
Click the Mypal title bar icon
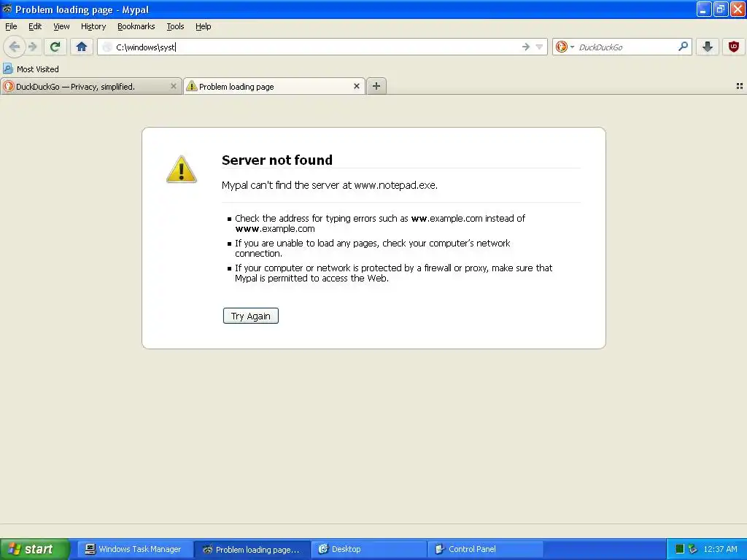coord(7,9)
